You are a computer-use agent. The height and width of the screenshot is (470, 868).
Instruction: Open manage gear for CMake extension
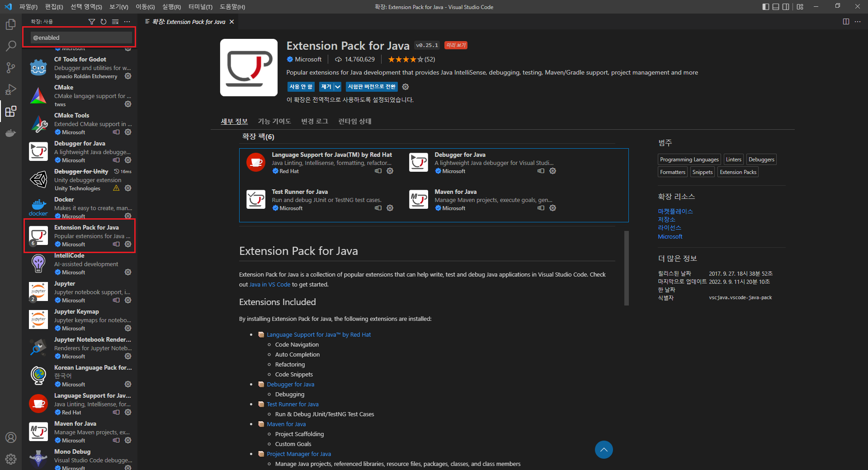(128, 104)
